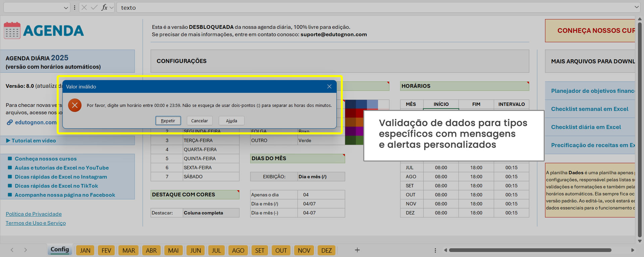Click the Repetir button in the dialog
The width and height of the screenshot is (644, 257).
[x=168, y=121]
